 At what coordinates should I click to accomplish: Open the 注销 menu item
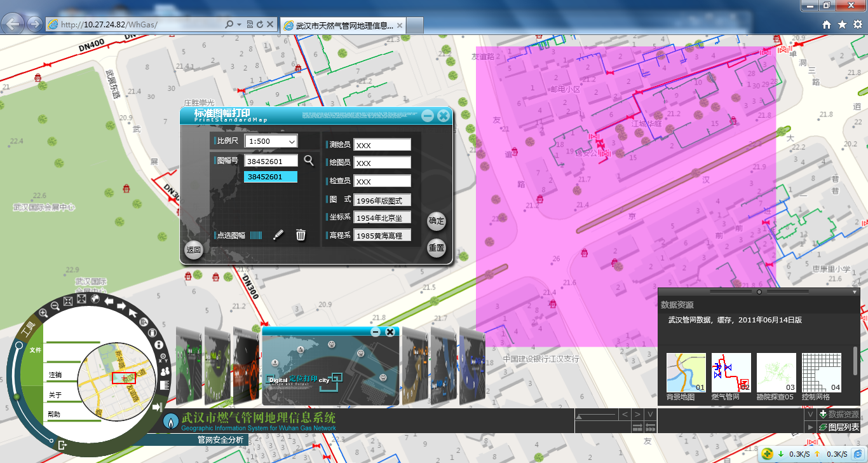tap(55, 375)
